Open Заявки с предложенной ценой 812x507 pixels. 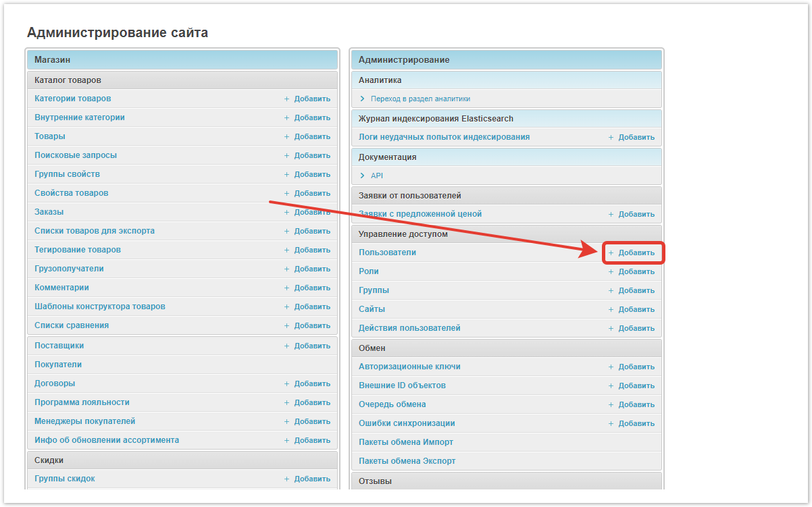pyautogui.click(x=420, y=214)
